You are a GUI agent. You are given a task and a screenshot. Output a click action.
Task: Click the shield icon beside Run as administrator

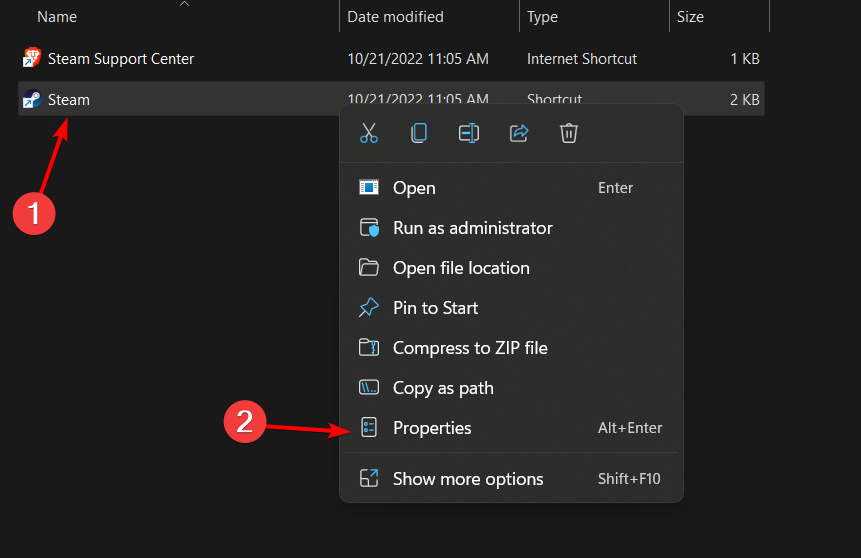(x=369, y=227)
